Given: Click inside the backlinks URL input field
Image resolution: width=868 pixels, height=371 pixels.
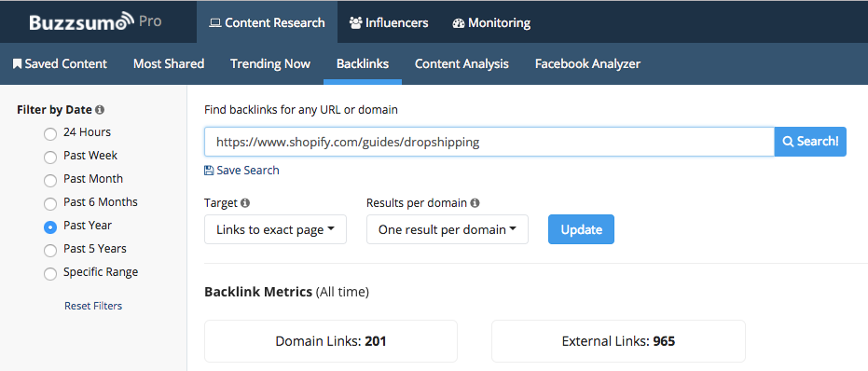Looking at the screenshot, I should pos(489,142).
